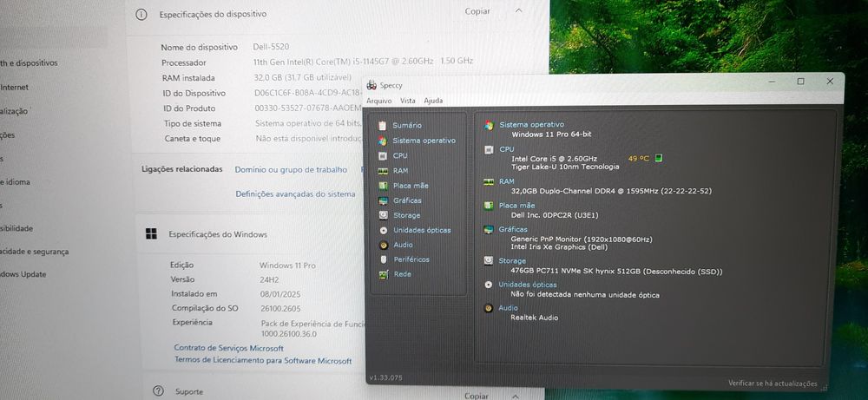Click the Dell-5520 device name in Settings
Screen dimensions: 868x400
[271, 47]
